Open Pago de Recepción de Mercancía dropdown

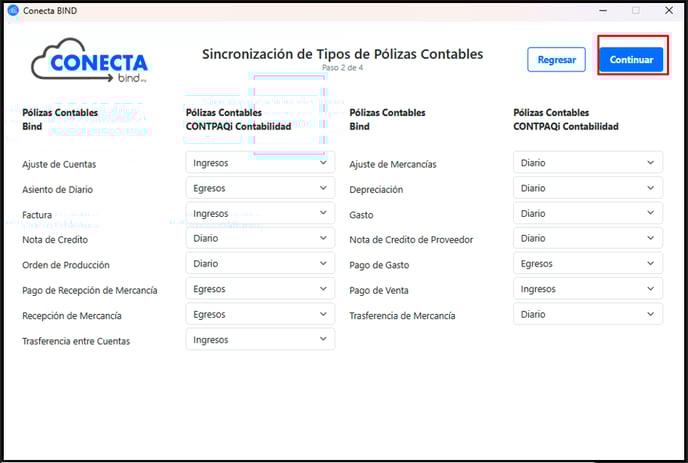[x=260, y=289]
